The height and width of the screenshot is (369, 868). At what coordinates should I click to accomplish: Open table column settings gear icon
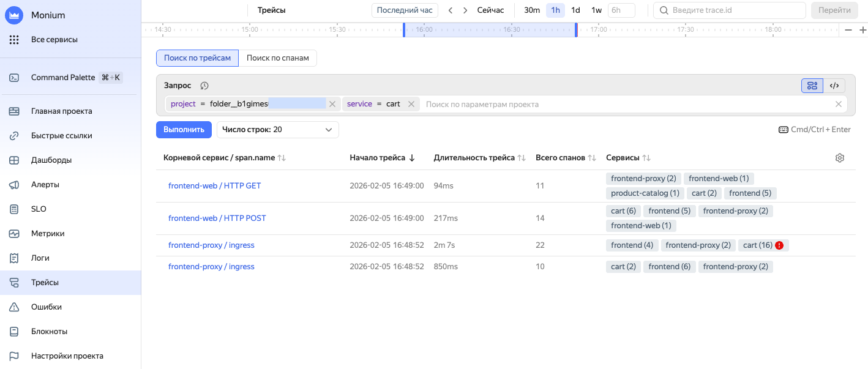tap(839, 158)
